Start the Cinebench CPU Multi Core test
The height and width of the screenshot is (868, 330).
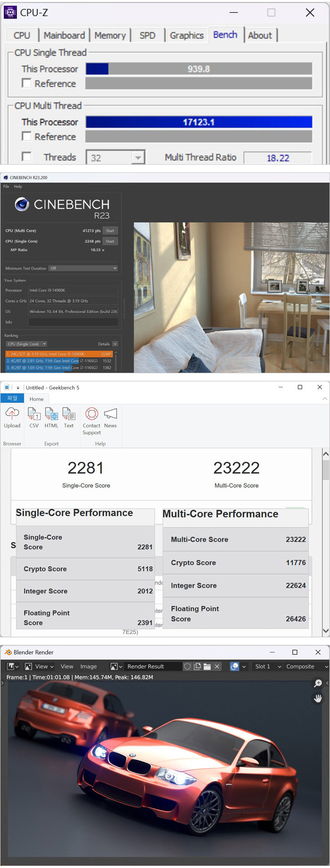110,231
